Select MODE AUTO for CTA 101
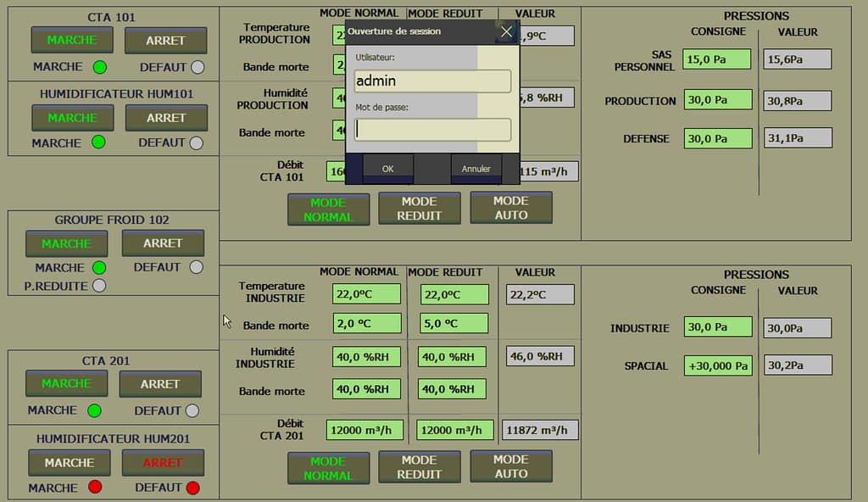868x502 pixels. click(x=510, y=208)
